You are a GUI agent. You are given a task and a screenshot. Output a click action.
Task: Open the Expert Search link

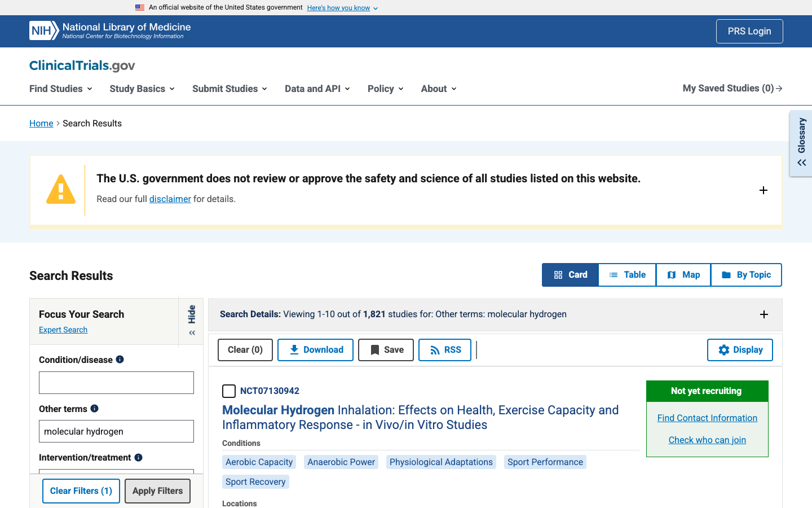tap(63, 330)
